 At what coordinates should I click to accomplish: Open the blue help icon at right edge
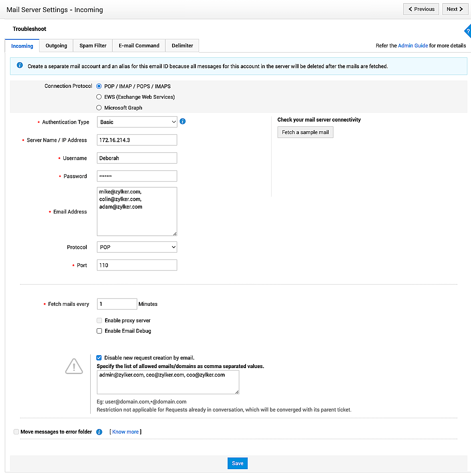(x=467, y=31)
